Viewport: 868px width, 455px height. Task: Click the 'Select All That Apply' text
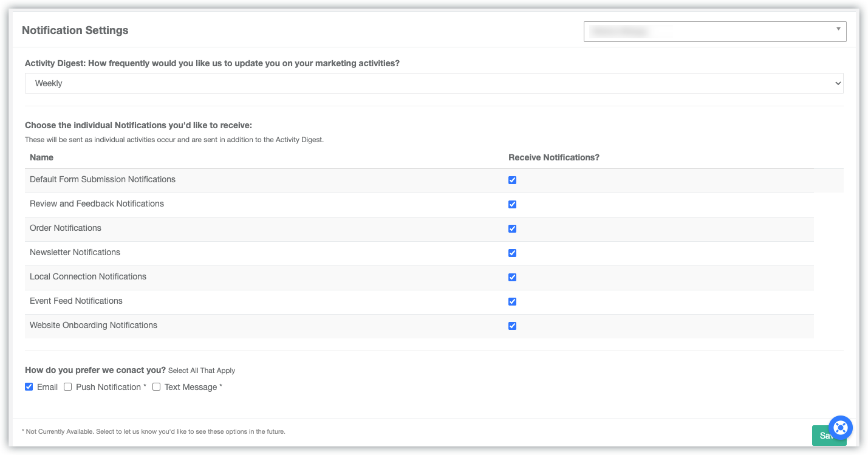tap(202, 371)
